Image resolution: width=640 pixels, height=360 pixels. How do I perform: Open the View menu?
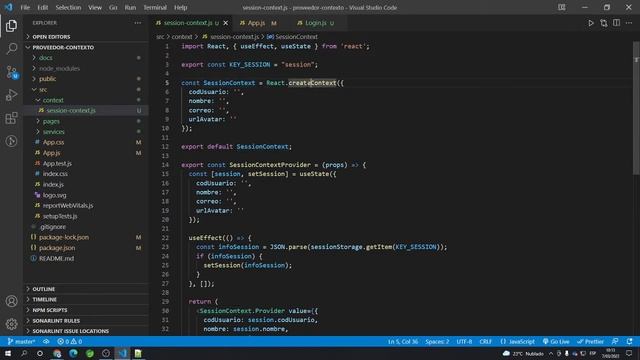coord(95,7)
